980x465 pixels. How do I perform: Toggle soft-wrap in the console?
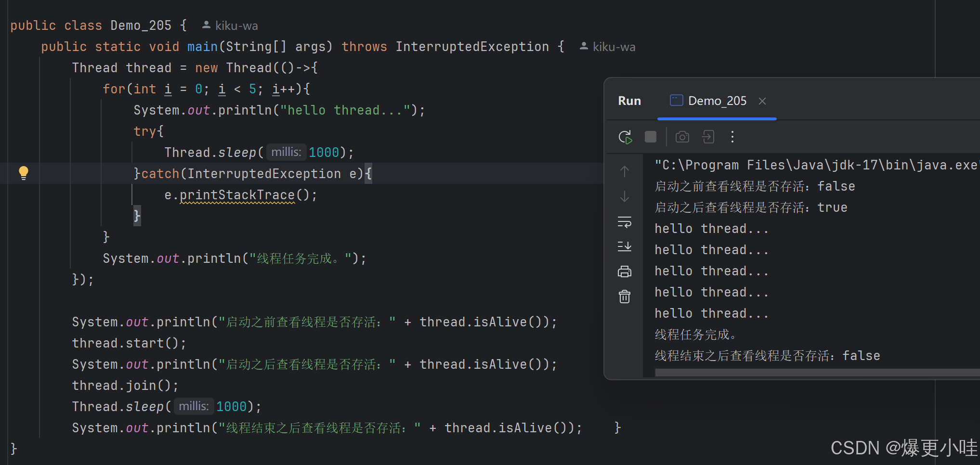tap(624, 222)
